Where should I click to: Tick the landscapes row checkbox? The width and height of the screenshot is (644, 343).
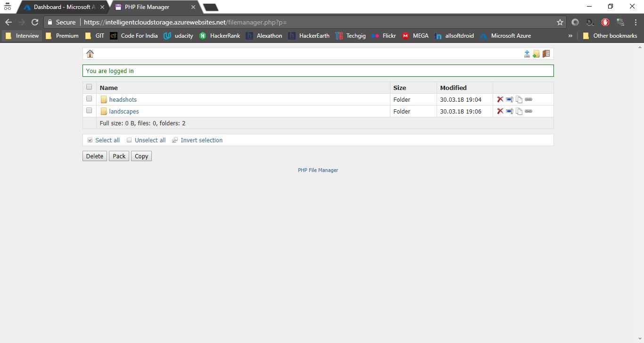coord(89,110)
